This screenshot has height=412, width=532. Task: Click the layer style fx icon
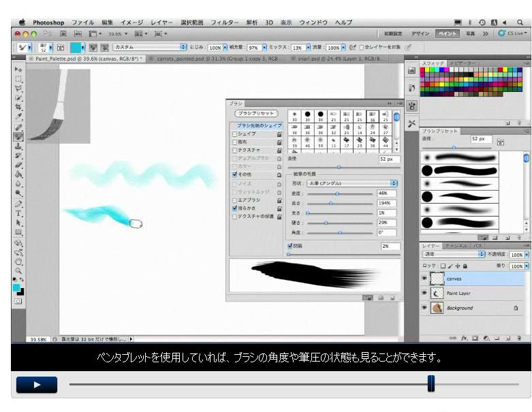(x=464, y=337)
